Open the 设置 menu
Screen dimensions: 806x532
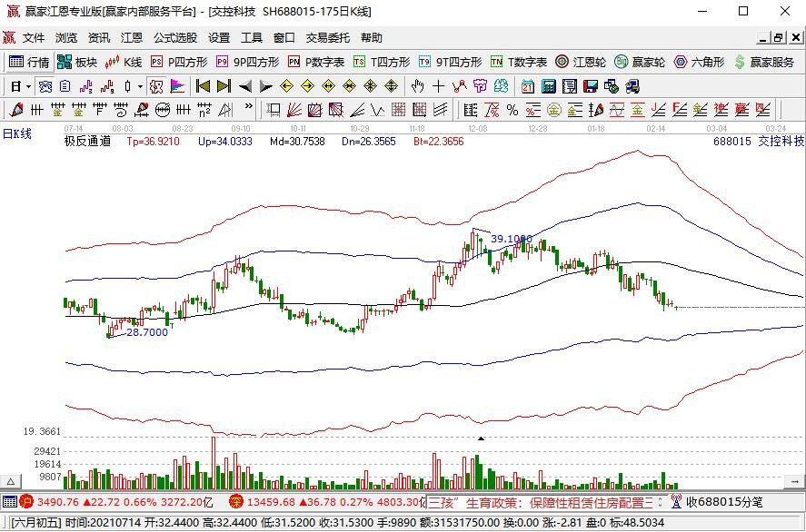pos(219,37)
